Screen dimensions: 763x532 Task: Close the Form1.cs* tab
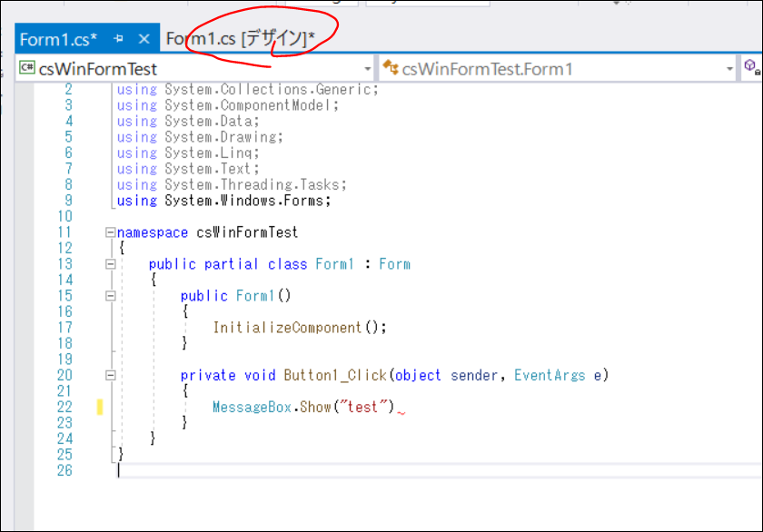144,39
